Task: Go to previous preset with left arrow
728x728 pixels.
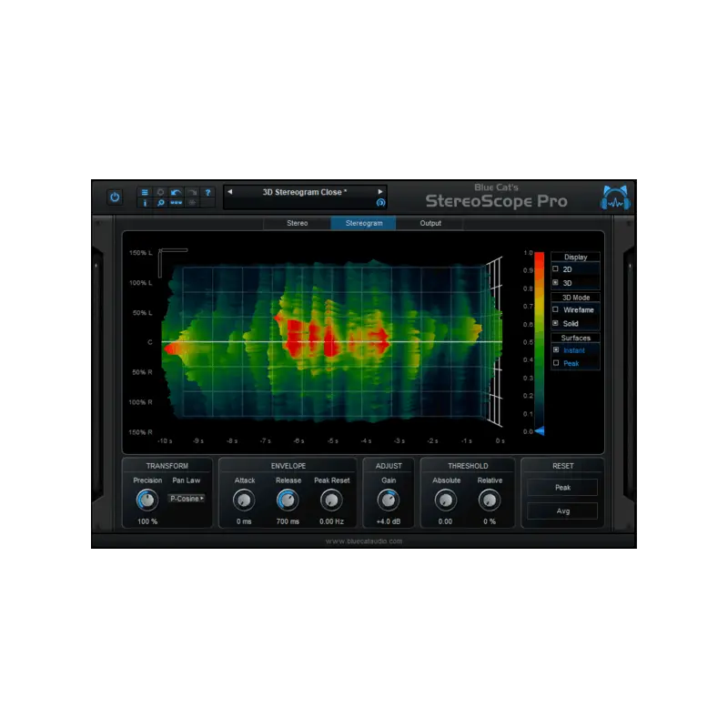Action: [x=230, y=192]
